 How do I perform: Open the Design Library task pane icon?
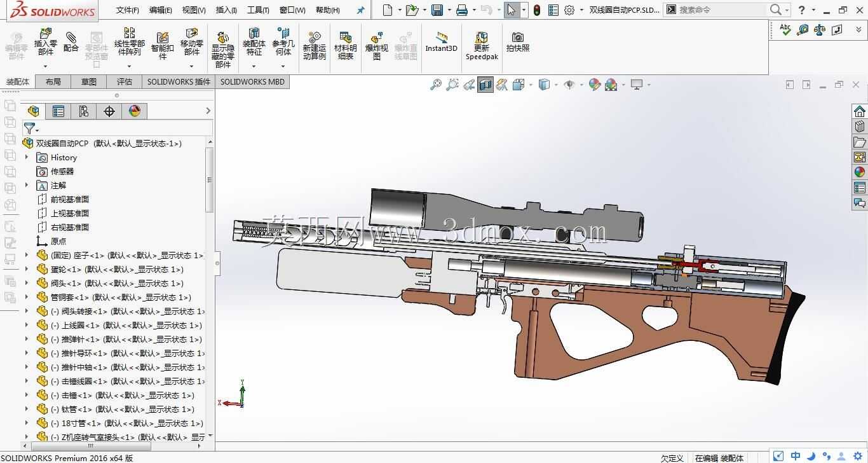(x=860, y=127)
